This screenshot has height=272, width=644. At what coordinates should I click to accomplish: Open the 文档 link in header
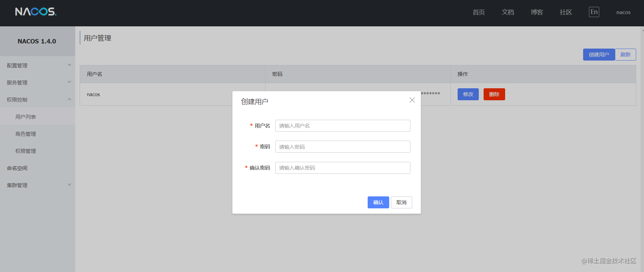(508, 12)
